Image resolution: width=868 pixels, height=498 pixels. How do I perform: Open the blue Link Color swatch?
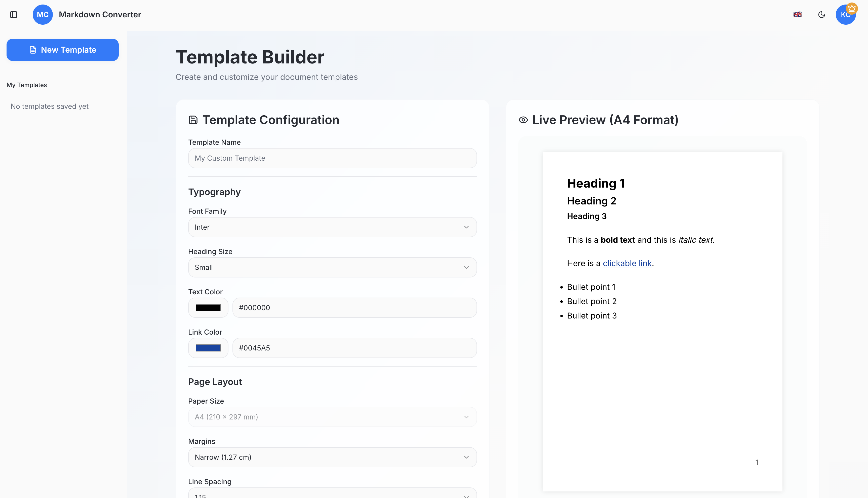tap(208, 348)
